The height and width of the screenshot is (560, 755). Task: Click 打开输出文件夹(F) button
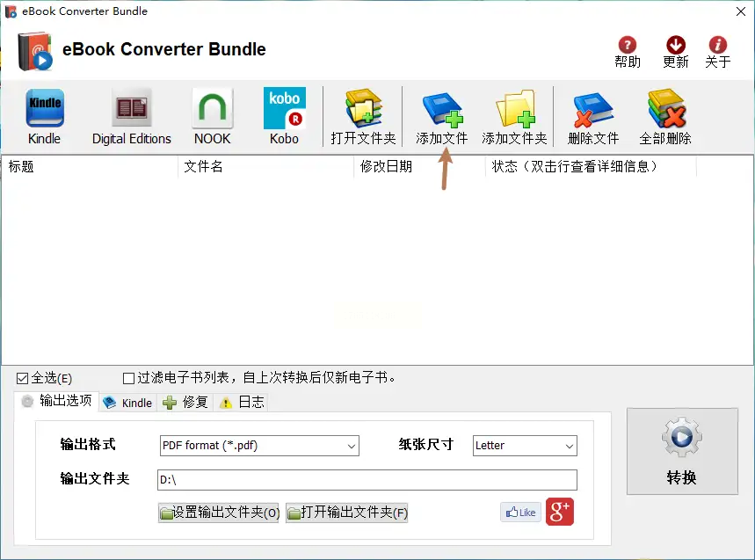[346, 513]
